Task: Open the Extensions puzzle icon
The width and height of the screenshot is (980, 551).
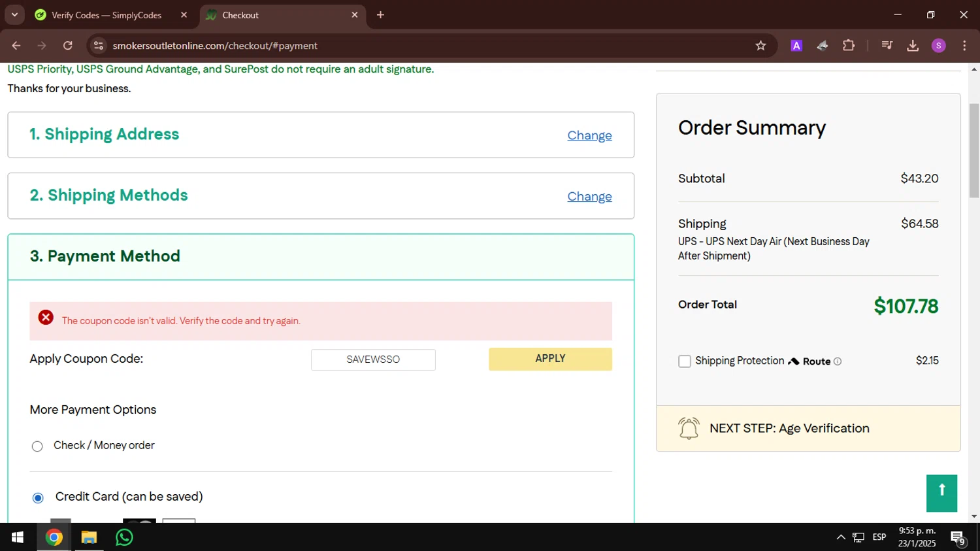Action: [849, 46]
